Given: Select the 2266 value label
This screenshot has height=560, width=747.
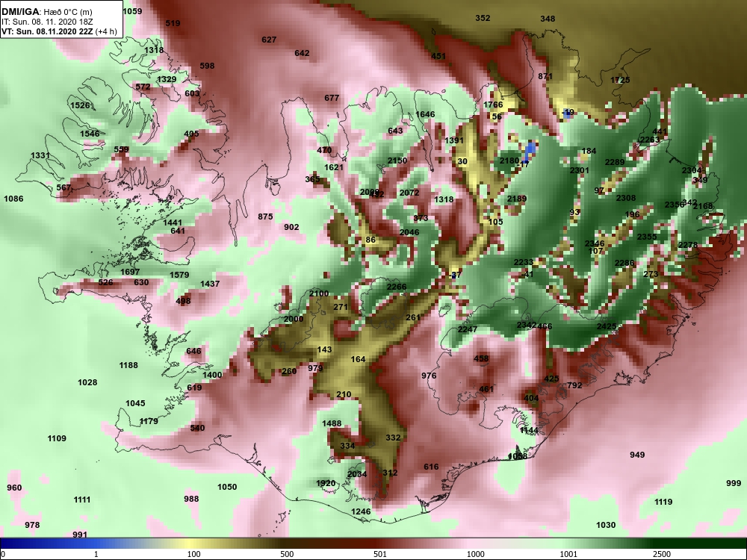Looking at the screenshot, I should pos(397,286).
